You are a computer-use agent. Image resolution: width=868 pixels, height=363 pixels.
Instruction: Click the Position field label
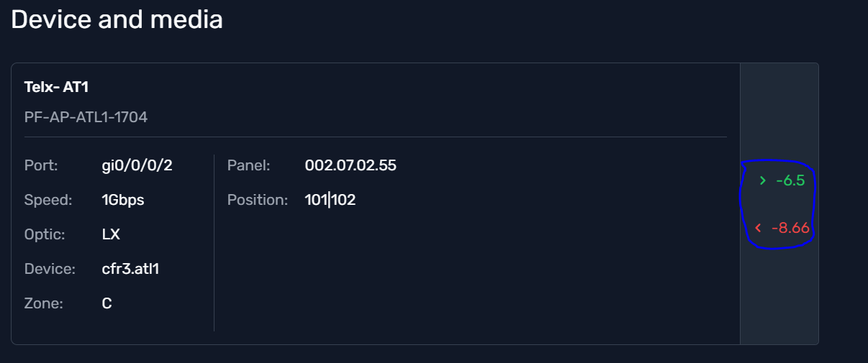point(257,200)
